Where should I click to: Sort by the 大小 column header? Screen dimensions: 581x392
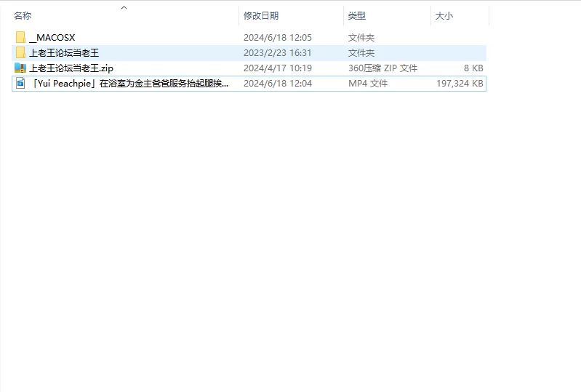click(444, 15)
